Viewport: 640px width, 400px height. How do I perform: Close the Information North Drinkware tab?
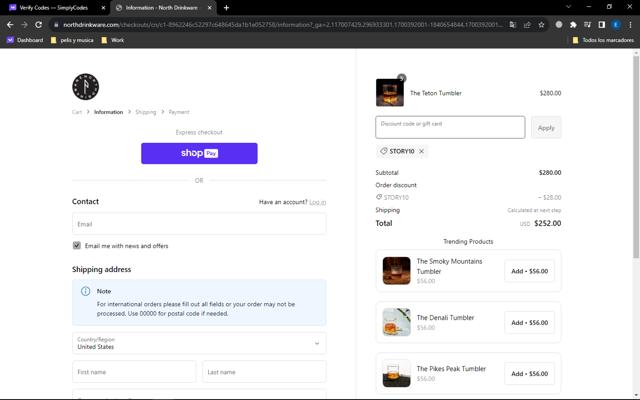click(x=209, y=7)
